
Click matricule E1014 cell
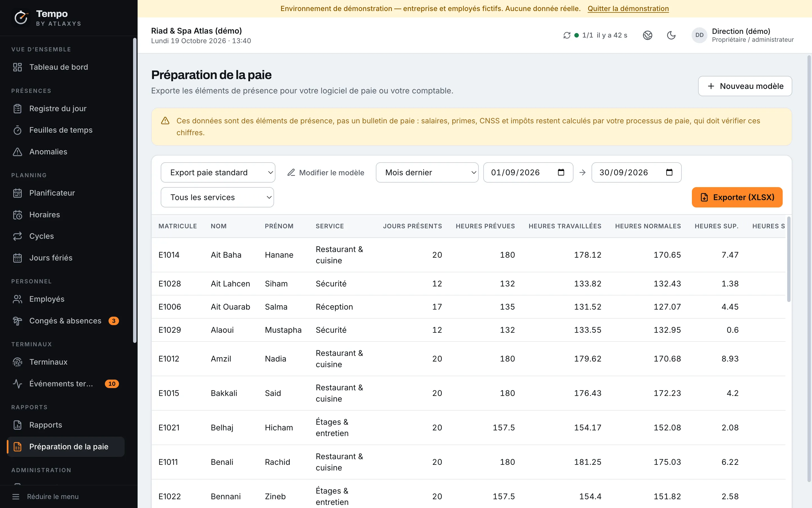coord(169,255)
